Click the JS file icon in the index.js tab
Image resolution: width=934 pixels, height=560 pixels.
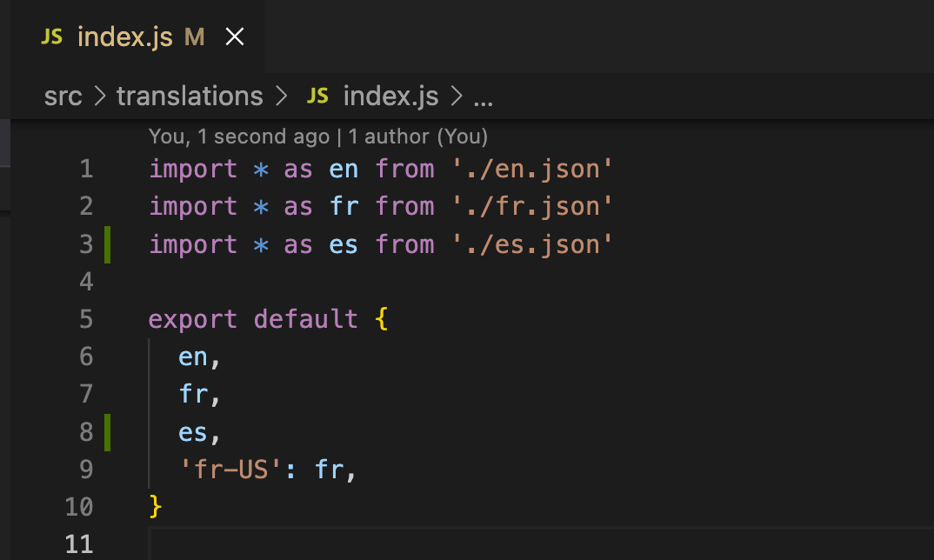[52, 37]
